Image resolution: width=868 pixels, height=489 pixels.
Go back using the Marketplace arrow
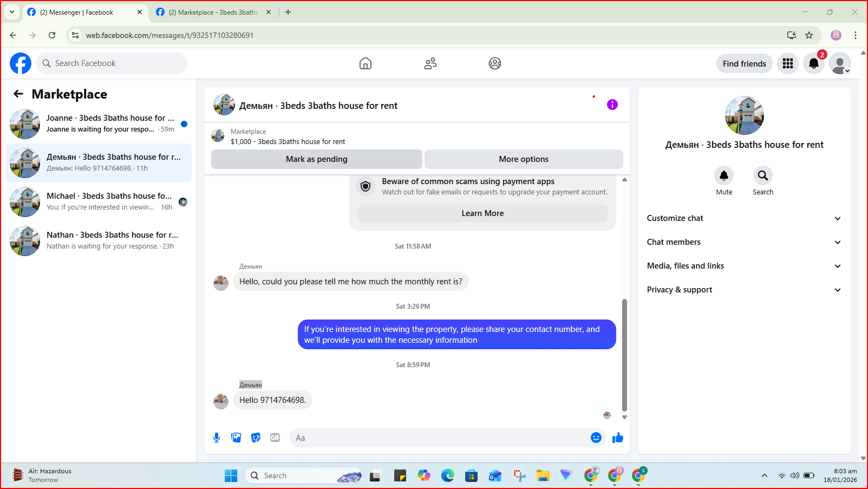tap(18, 94)
